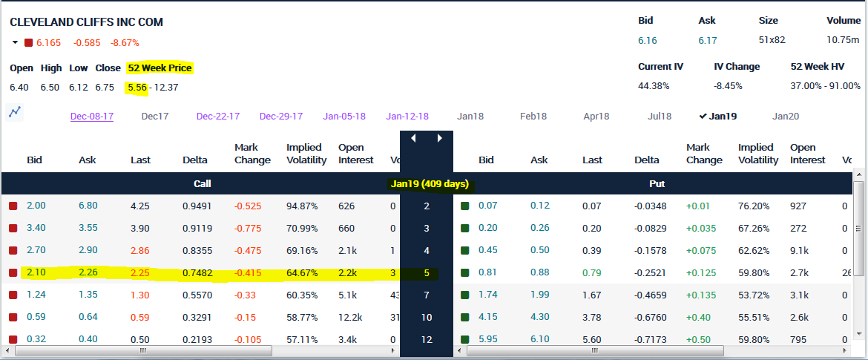Select strike price 2

click(x=427, y=206)
